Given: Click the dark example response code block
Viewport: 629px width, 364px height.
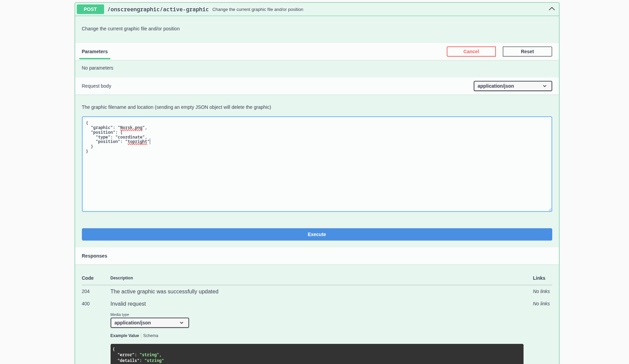Looking at the screenshot, I should click(x=317, y=354).
